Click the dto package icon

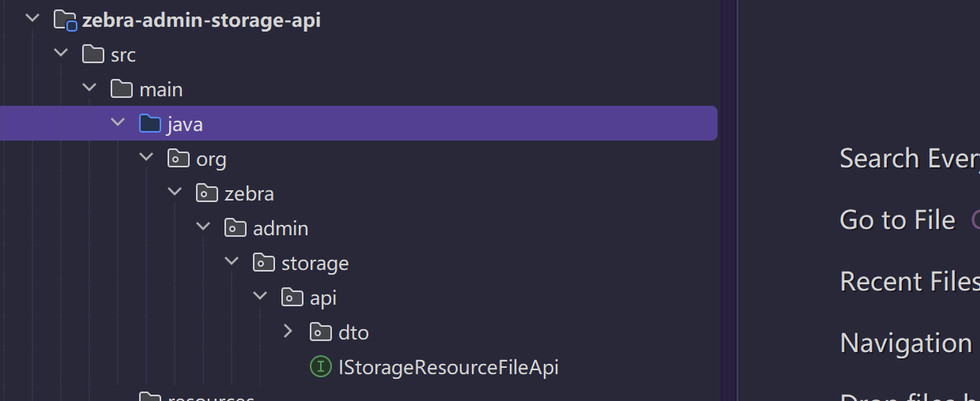pos(321,332)
